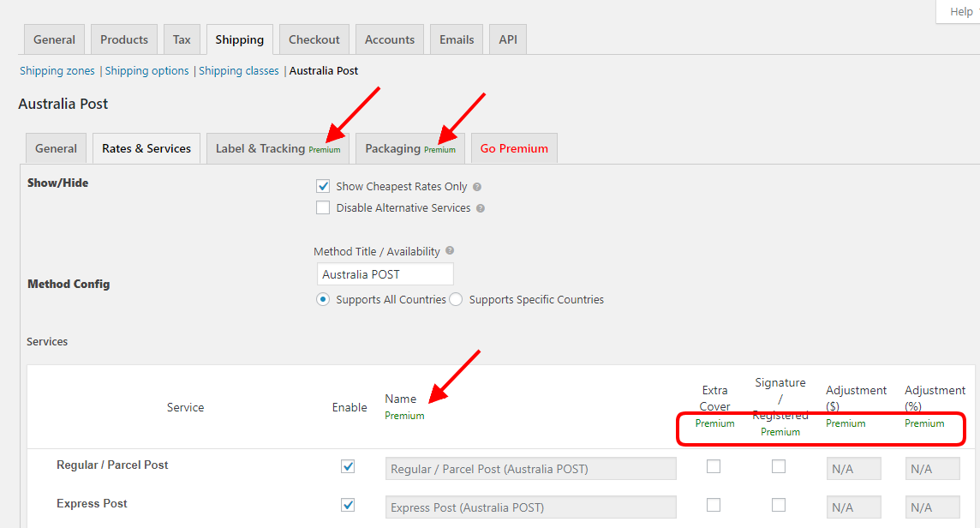Open the Australia Post sub-section link

click(323, 70)
